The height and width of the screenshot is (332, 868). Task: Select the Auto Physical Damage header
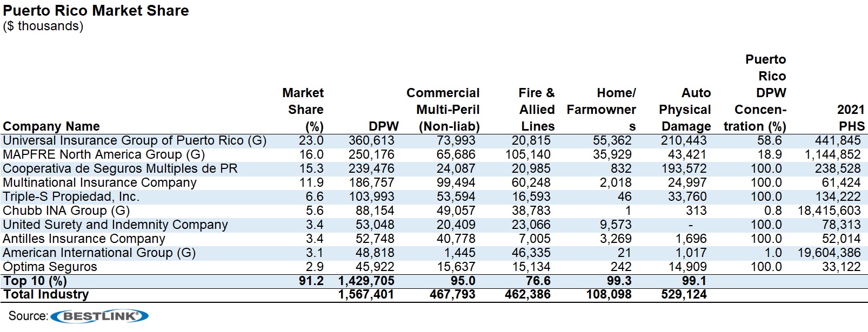coord(685,110)
